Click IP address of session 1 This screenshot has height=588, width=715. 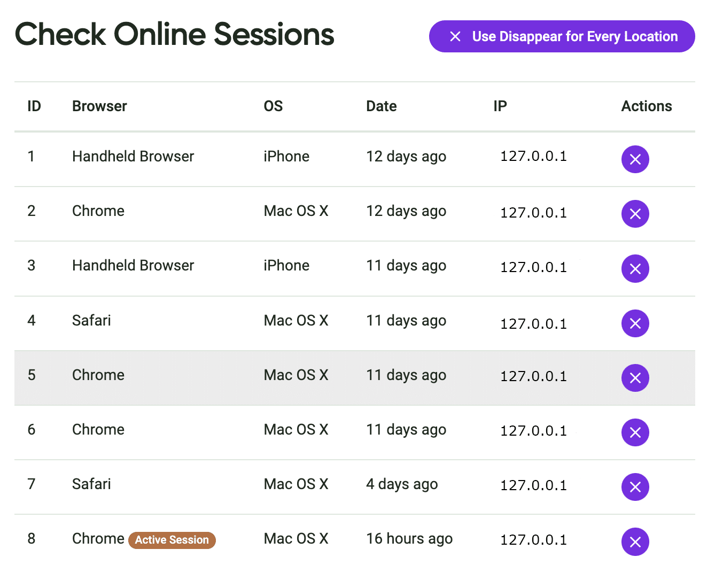click(533, 157)
